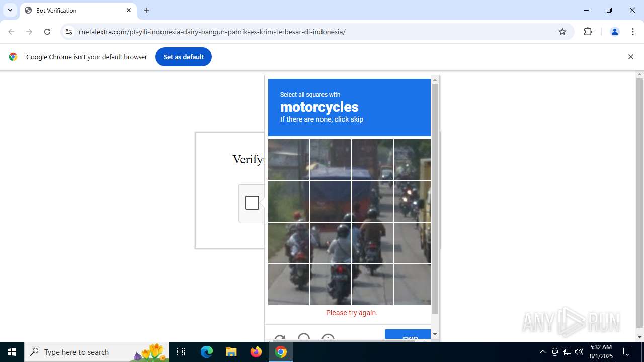Select the bottom-right empty road tile
The width and height of the screenshot is (644, 362).
pos(412,285)
